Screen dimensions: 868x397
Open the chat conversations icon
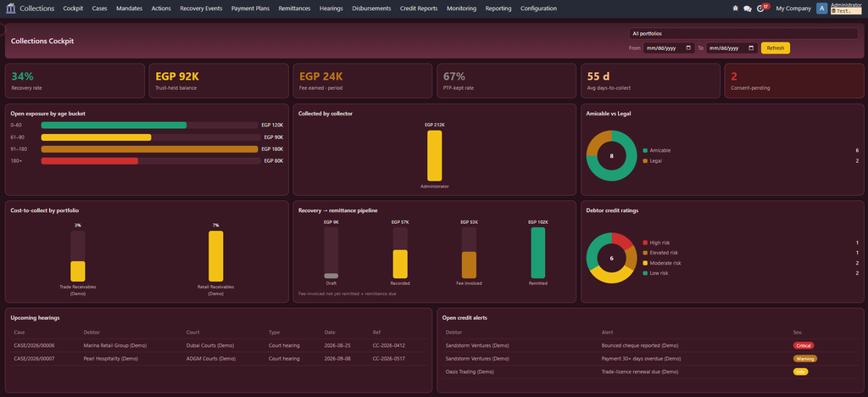[x=748, y=8]
